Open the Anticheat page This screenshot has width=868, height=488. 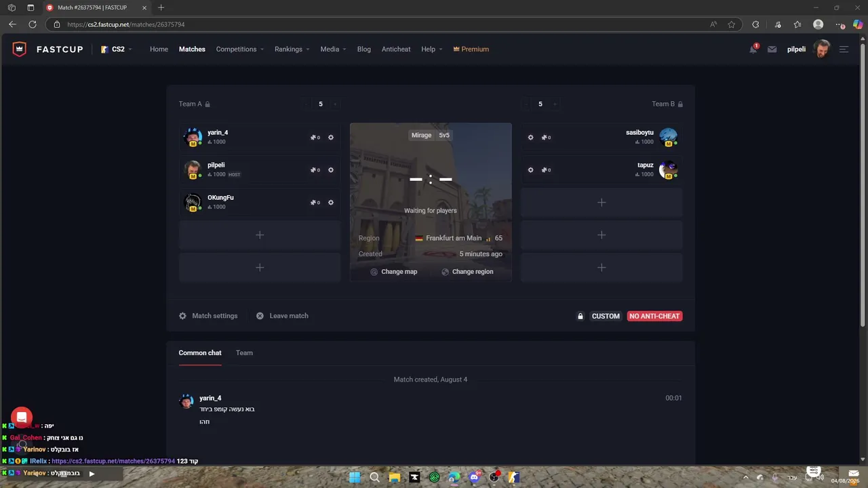pyautogui.click(x=396, y=49)
